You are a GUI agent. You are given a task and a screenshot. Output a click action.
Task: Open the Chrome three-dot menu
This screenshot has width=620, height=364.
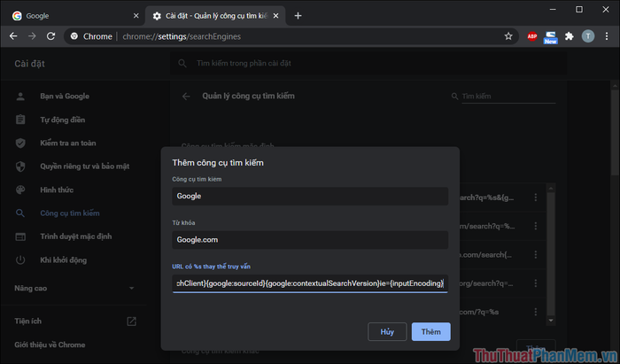point(607,36)
